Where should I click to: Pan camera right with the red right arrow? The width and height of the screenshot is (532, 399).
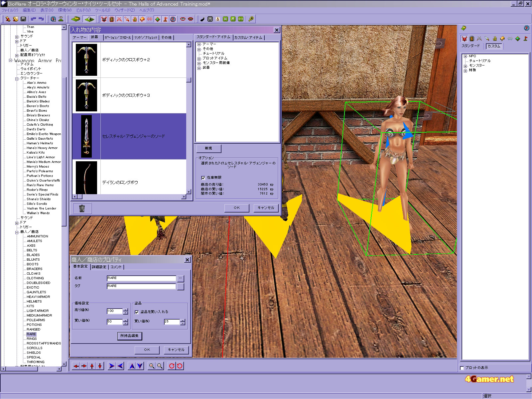(84, 366)
